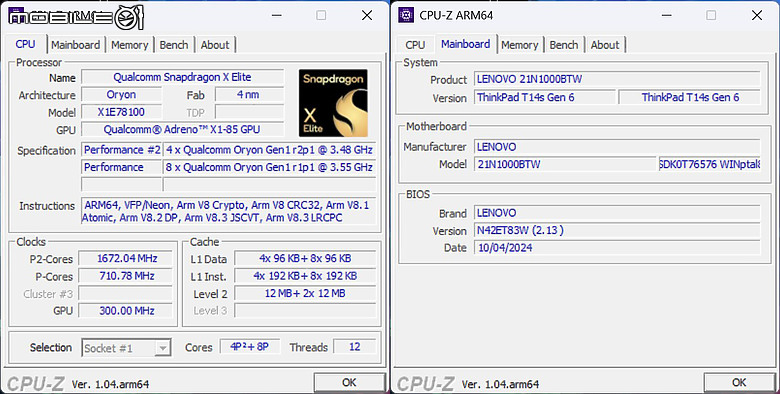The width and height of the screenshot is (780, 394).
Task: Click BIOS Date 10/04/2024
Action: pyautogui.click(x=617, y=247)
